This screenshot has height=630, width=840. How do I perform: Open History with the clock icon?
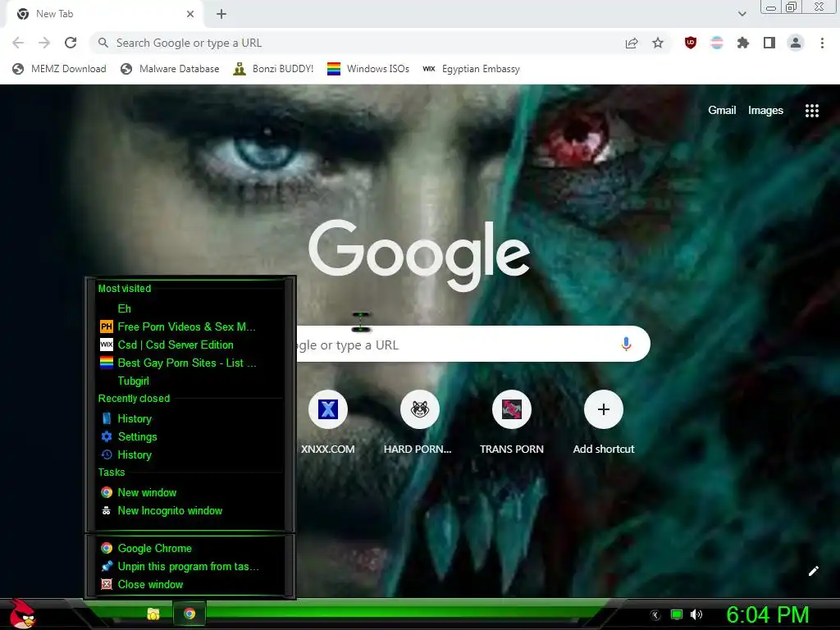pos(189,454)
